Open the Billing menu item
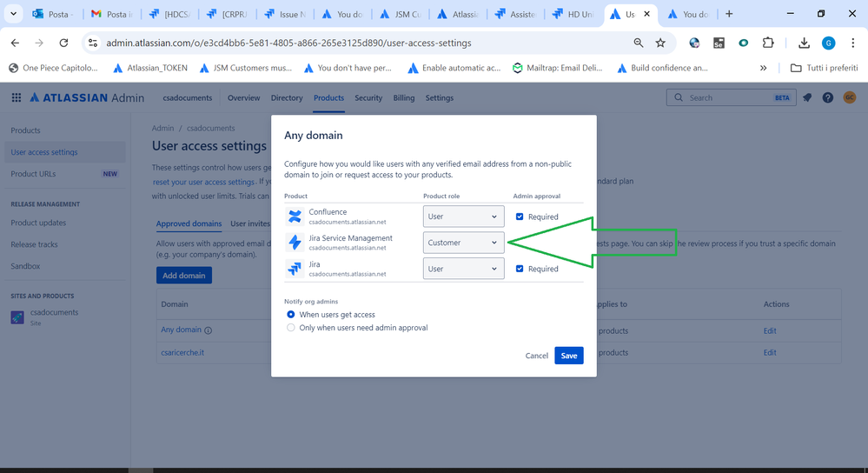 click(x=403, y=97)
